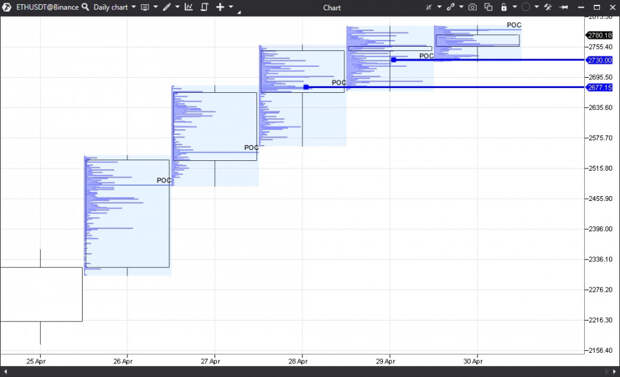Click the link-windows chain icon
Image resolution: width=620 pixels, height=377 pixels.
(450, 7)
